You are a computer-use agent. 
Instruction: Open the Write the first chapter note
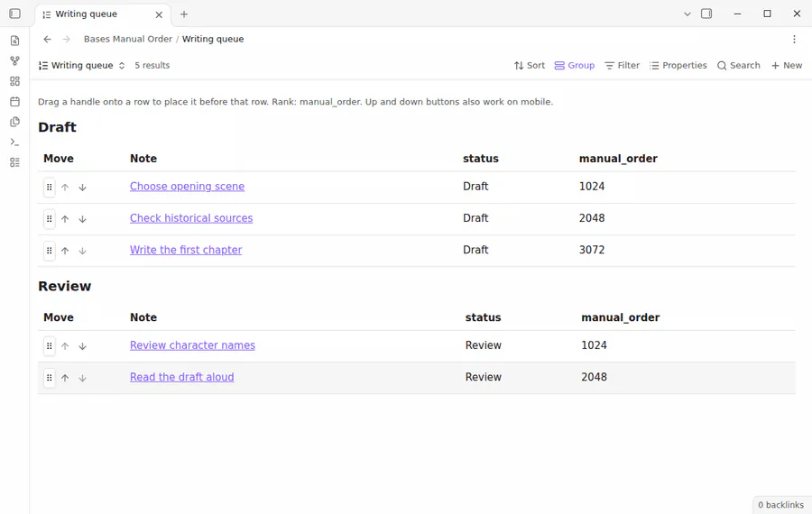[x=185, y=250]
